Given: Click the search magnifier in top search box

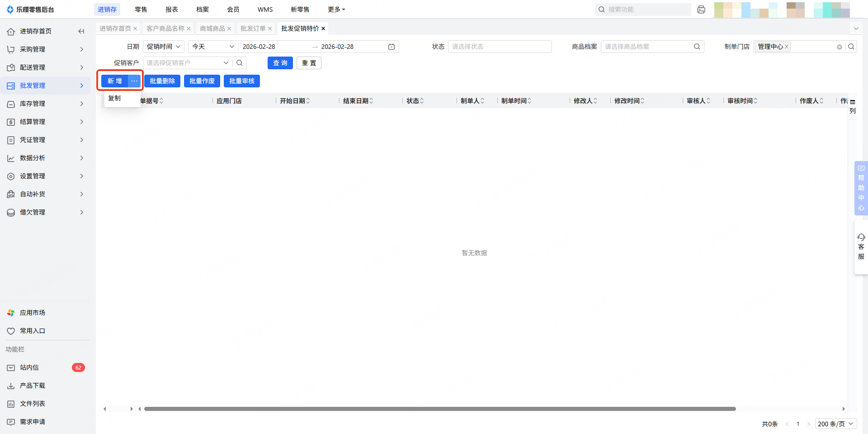Looking at the screenshot, I should point(602,10).
